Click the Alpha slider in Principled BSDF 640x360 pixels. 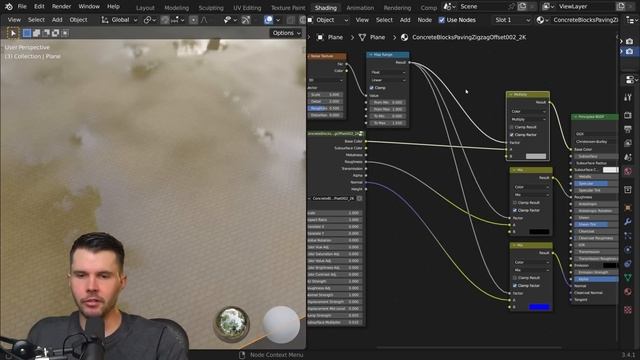[x=596, y=279]
